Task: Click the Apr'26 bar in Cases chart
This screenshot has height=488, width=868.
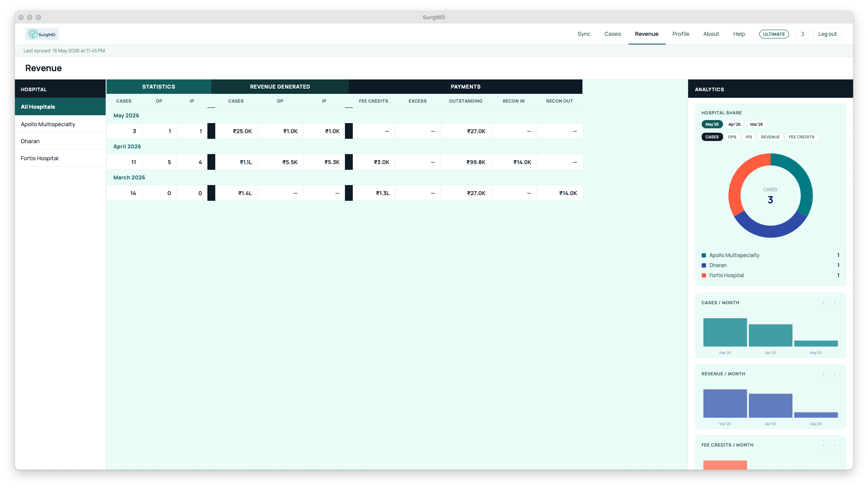Action: click(771, 336)
